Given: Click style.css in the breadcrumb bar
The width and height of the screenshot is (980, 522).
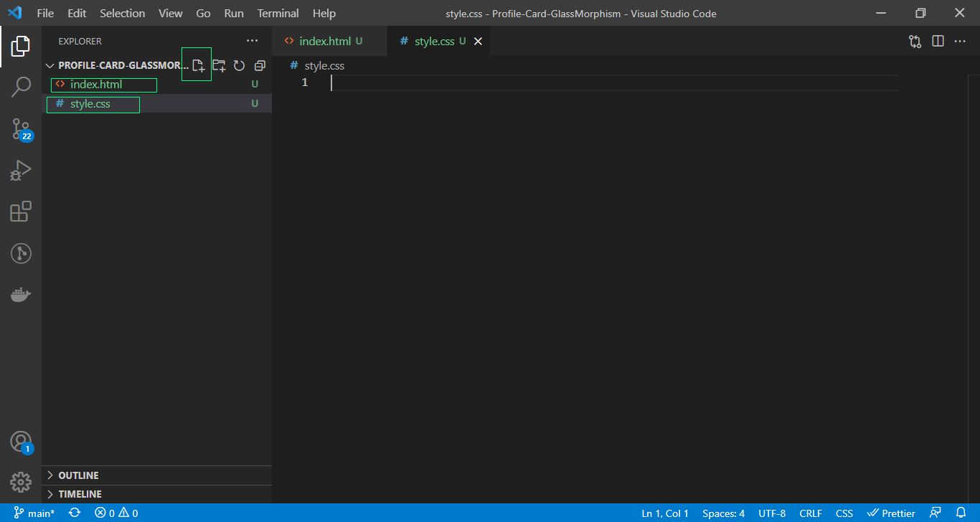Looking at the screenshot, I should [317, 65].
